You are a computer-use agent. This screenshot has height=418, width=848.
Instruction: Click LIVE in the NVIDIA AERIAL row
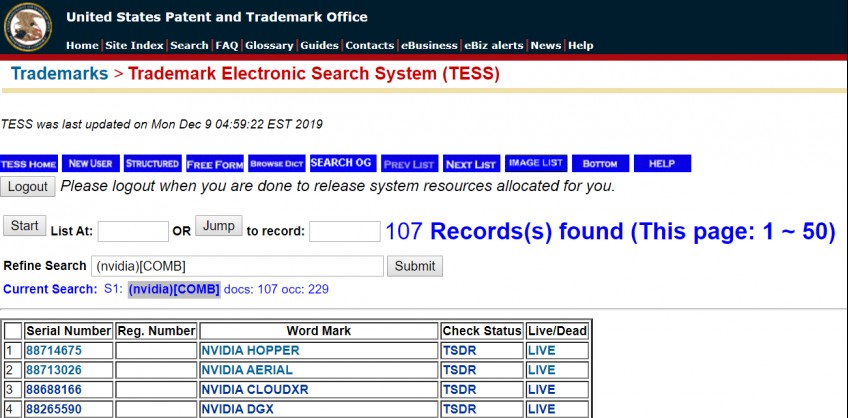tap(541, 370)
